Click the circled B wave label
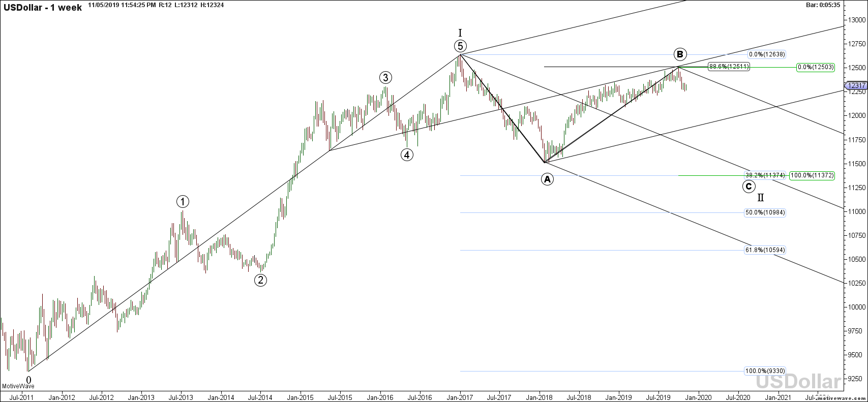The width and height of the screenshot is (868, 402). point(680,54)
